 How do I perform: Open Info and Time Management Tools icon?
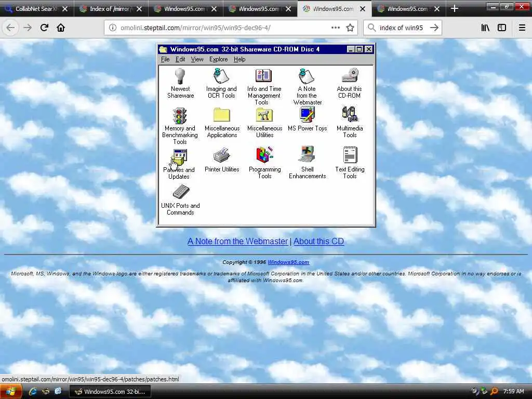[263, 75]
